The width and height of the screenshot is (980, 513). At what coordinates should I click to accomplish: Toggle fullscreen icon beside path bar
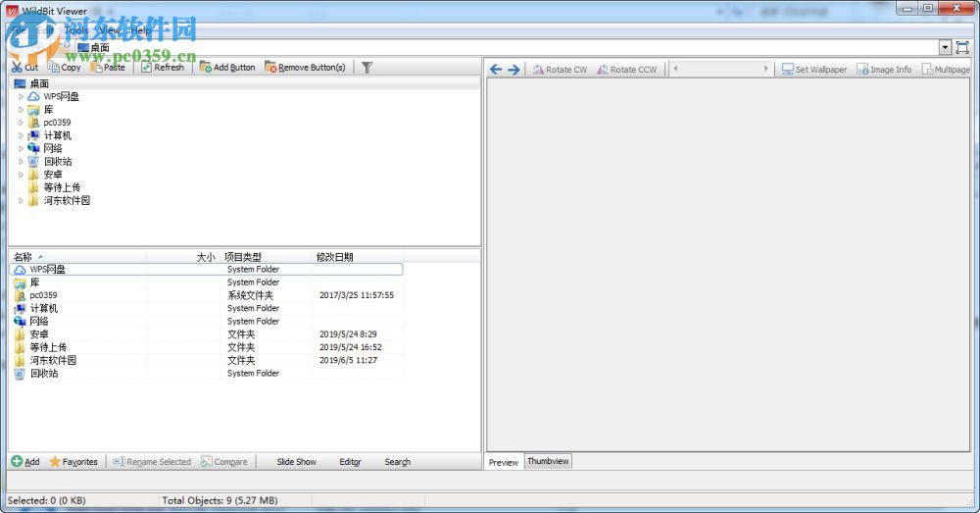click(962, 47)
